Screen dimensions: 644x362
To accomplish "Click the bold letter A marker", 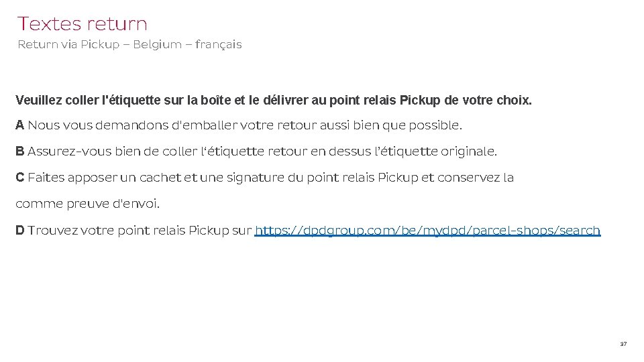I will tap(20, 125).
